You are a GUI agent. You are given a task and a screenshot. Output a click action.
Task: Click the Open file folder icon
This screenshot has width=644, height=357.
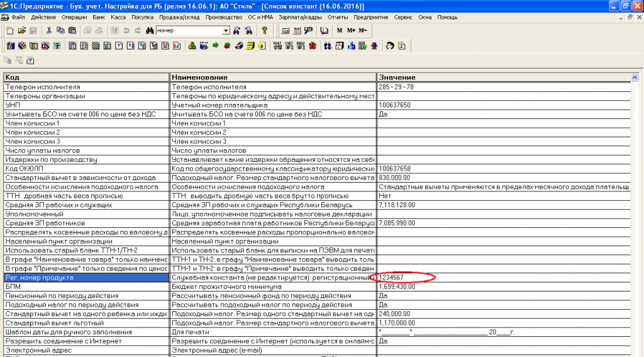tap(21, 30)
